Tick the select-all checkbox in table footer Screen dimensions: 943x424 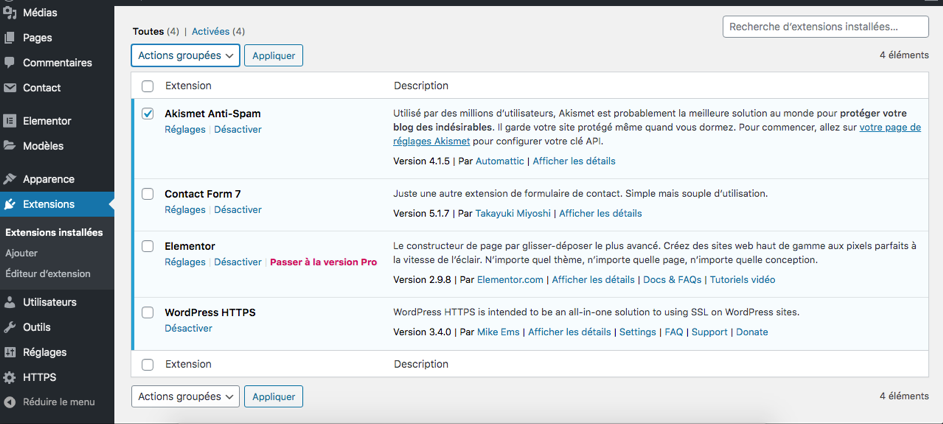tap(147, 364)
